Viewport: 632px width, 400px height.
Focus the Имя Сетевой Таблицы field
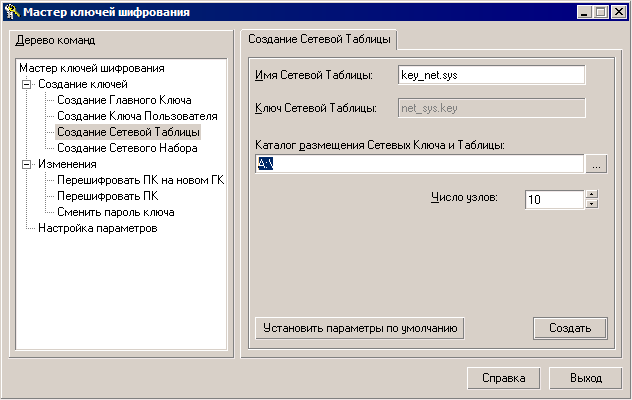(x=491, y=75)
